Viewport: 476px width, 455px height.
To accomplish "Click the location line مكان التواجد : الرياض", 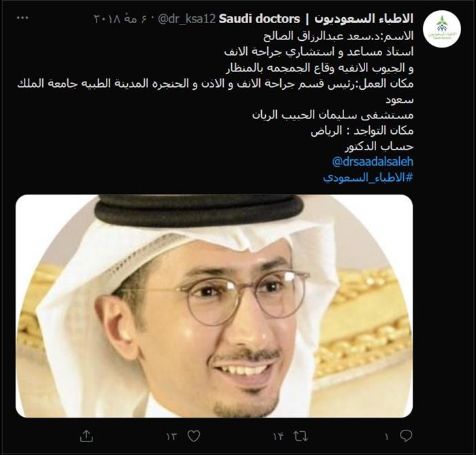I will [x=362, y=131].
